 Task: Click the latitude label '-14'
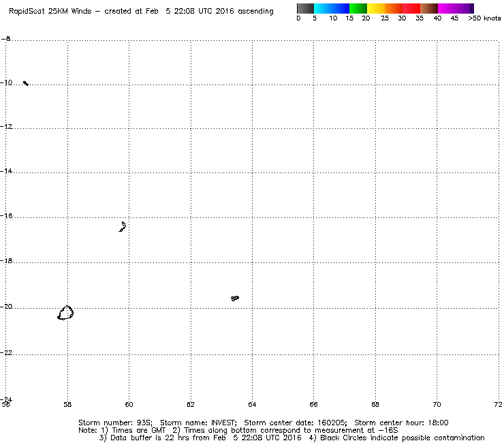pyautogui.click(x=6, y=171)
